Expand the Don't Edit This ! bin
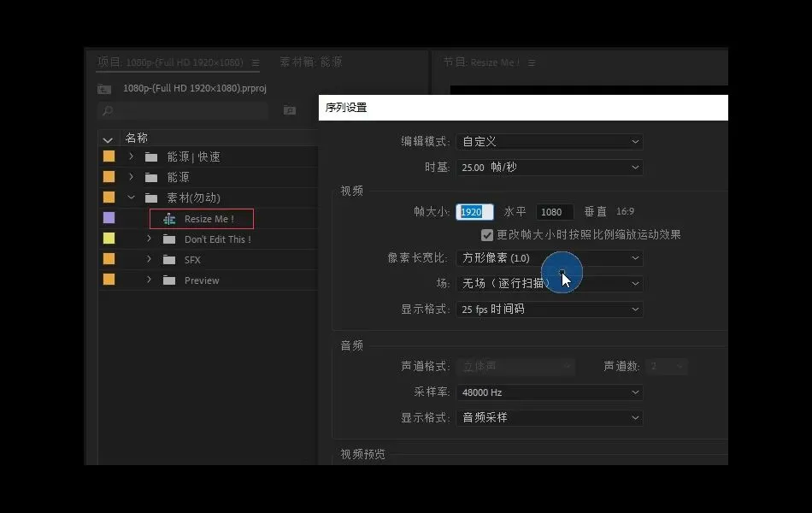Image resolution: width=812 pixels, height=513 pixels. (x=149, y=239)
